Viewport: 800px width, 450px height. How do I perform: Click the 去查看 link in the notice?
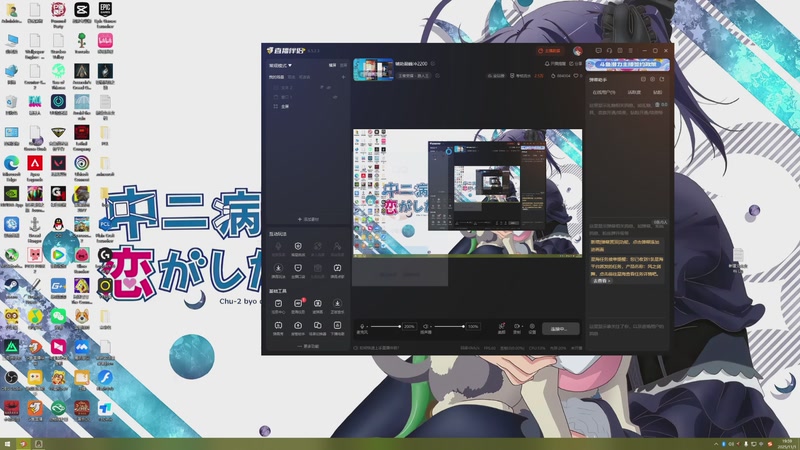[601, 281]
